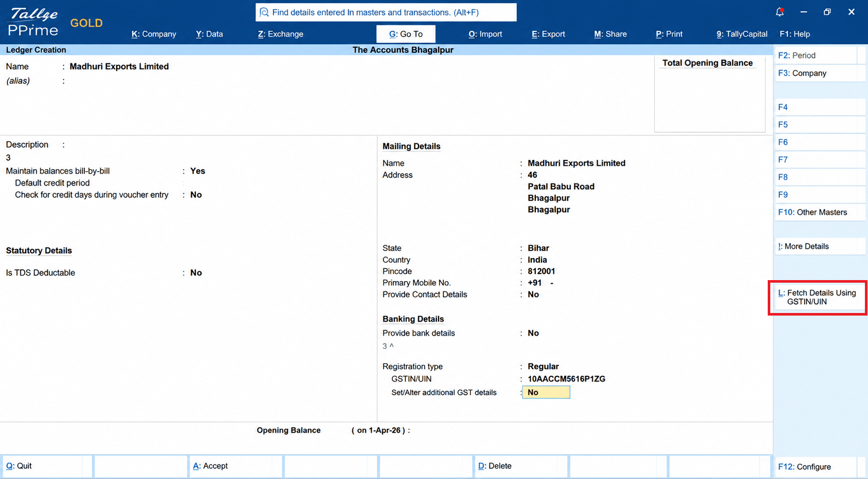
Task: Click the F6 side button
Action: [820, 142]
